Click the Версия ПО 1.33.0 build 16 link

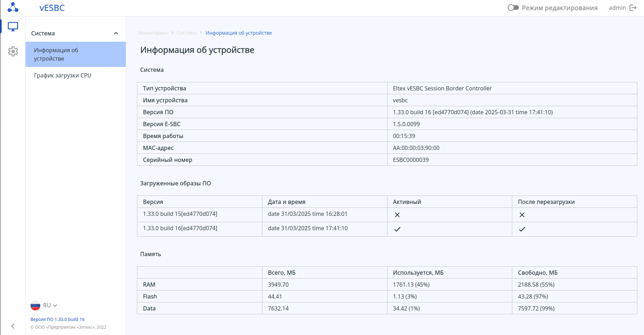pyautogui.click(x=57, y=319)
